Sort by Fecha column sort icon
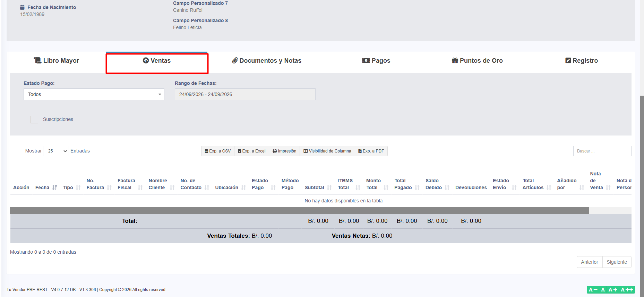This screenshot has height=297, width=644. [x=55, y=187]
